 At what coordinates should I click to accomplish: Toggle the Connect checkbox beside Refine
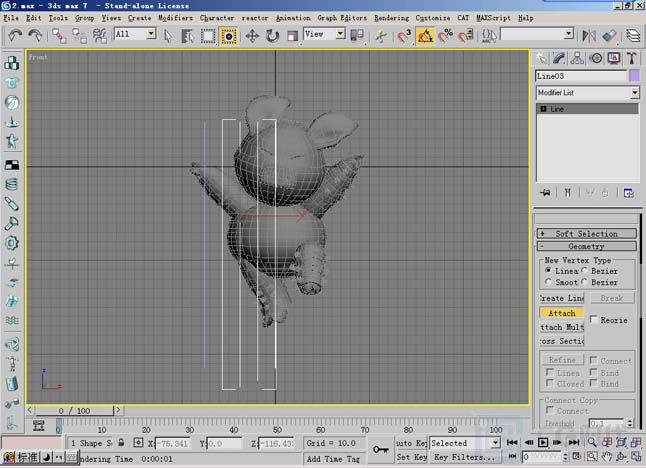tap(593, 360)
